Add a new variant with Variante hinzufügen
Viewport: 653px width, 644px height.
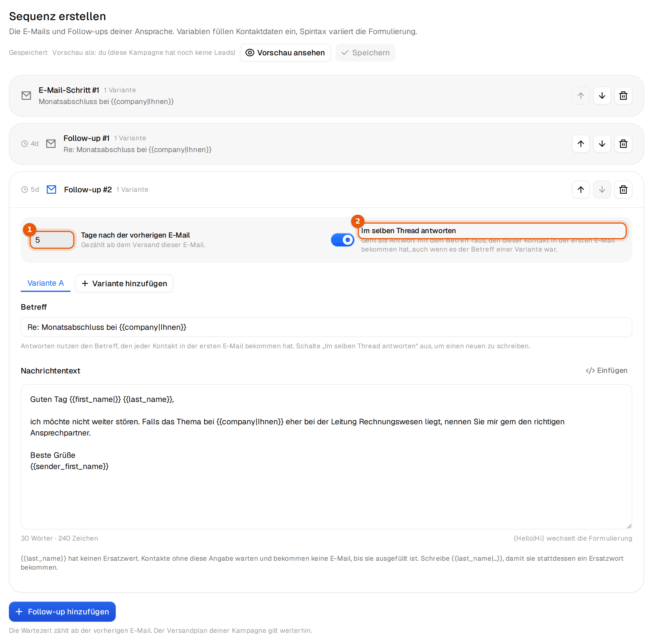click(124, 283)
